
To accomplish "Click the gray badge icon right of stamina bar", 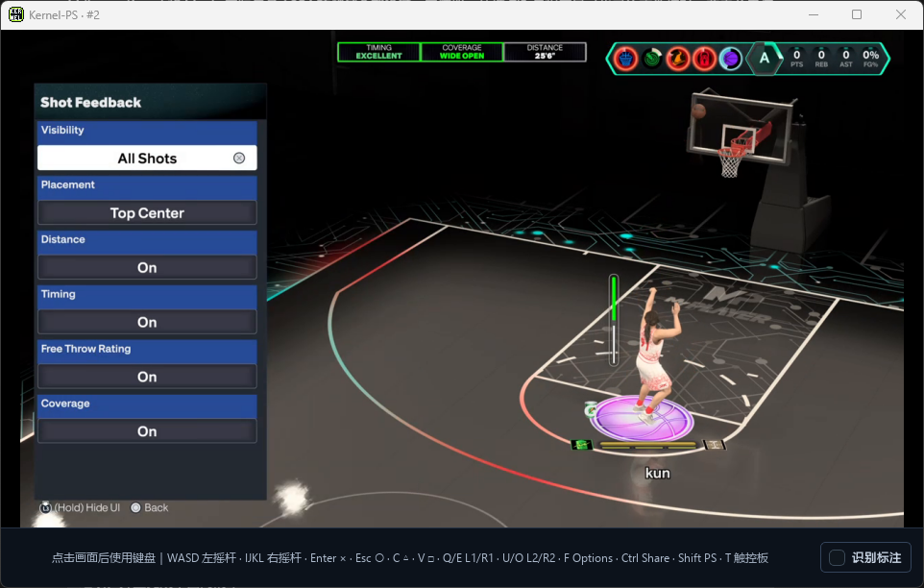I will coord(715,444).
